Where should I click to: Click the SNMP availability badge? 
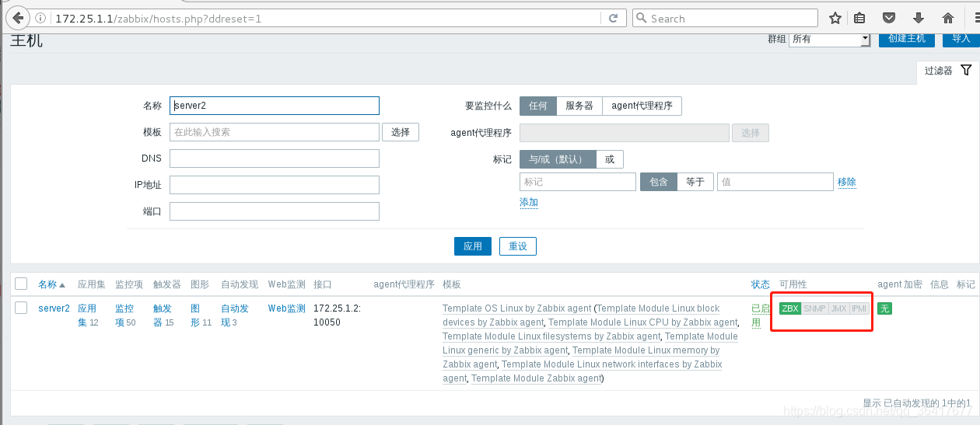pos(814,308)
